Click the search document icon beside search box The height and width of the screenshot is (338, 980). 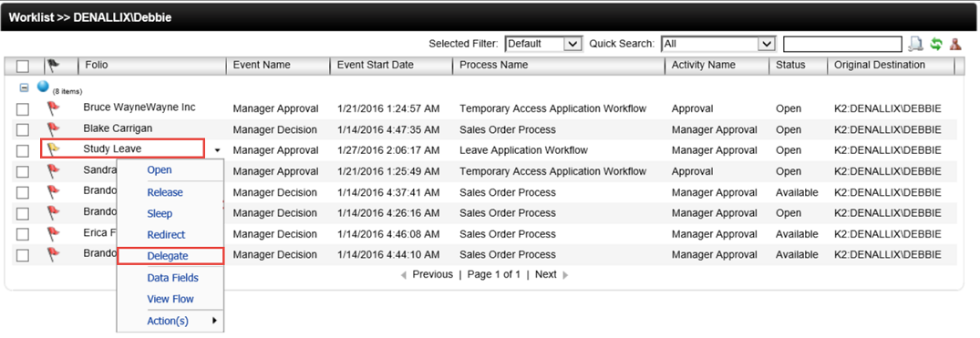click(x=915, y=44)
